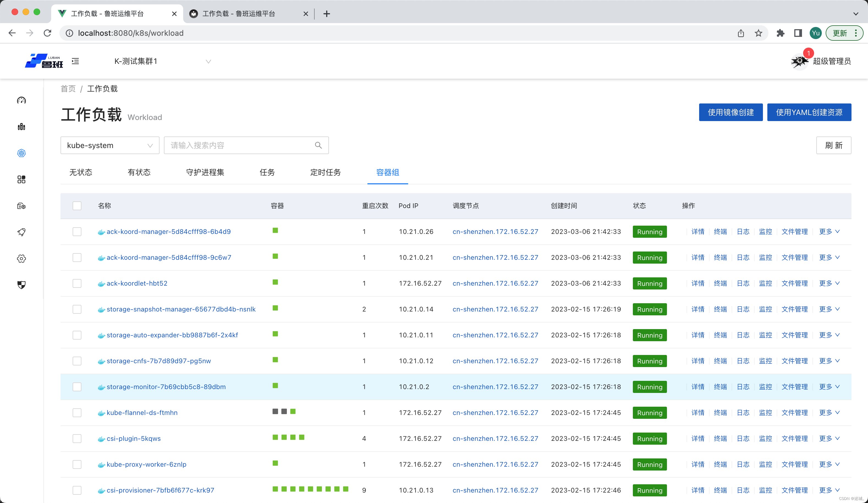Click the 使用YAML创建资源 button
Screen dimensions: 868x503
click(x=809, y=112)
